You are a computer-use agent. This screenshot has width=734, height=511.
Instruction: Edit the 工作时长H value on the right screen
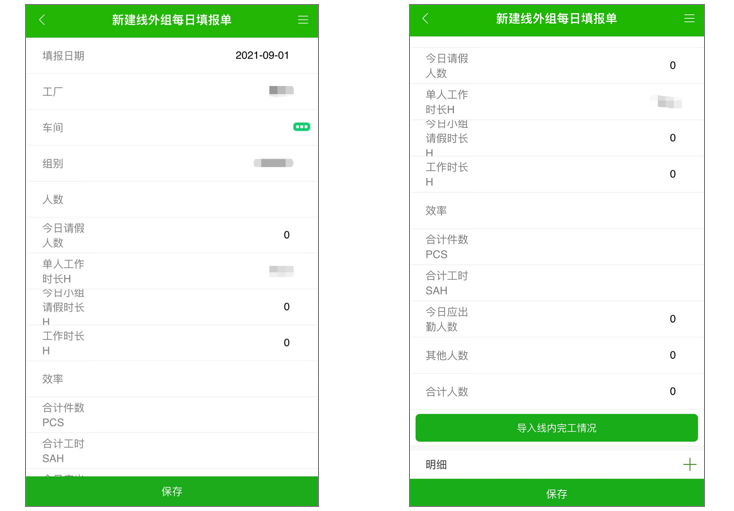[x=673, y=174]
